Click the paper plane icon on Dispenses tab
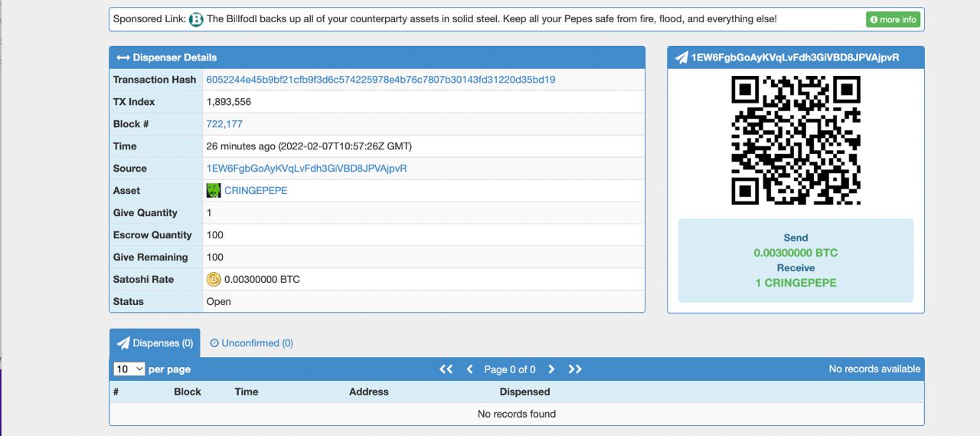Image resolution: width=980 pixels, height=436 pixels. coord(123,343)
